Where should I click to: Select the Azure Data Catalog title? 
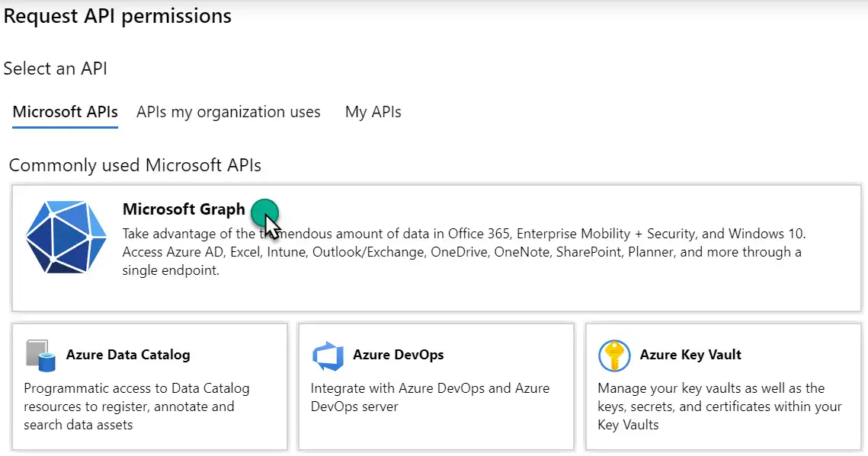[x=128, y=355]
